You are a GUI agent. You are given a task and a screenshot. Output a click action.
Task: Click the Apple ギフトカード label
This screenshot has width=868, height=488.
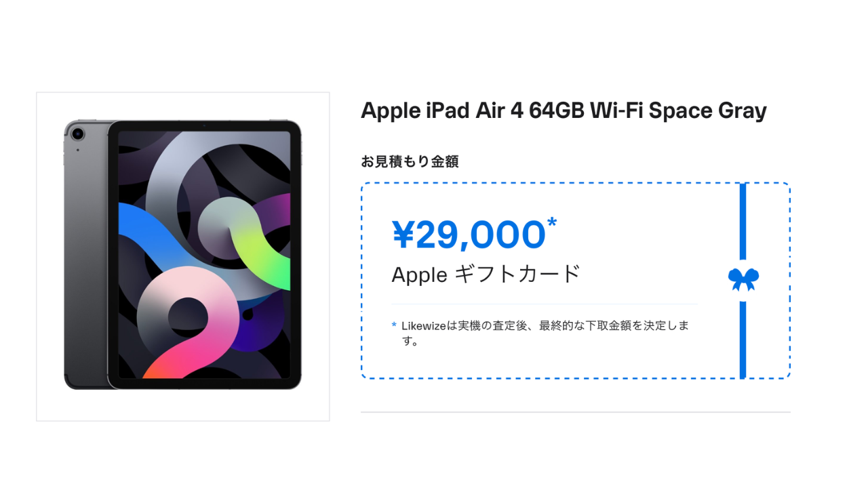pyautogui.click(x=486, y=274)
